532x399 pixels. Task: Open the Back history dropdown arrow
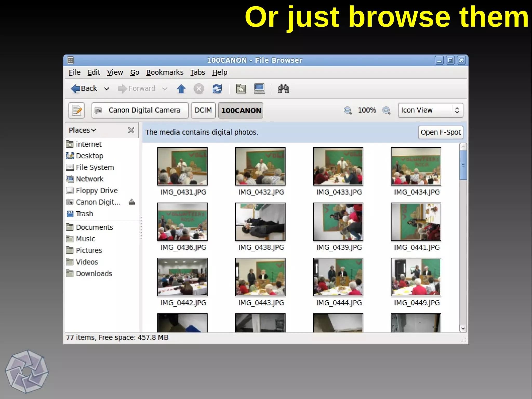click(x=107, y=89)
